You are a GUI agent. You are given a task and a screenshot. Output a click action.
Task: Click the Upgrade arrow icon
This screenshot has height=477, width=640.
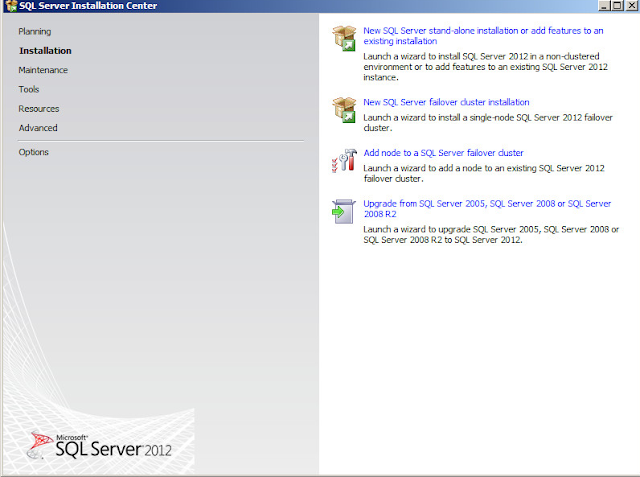(344, 211)
